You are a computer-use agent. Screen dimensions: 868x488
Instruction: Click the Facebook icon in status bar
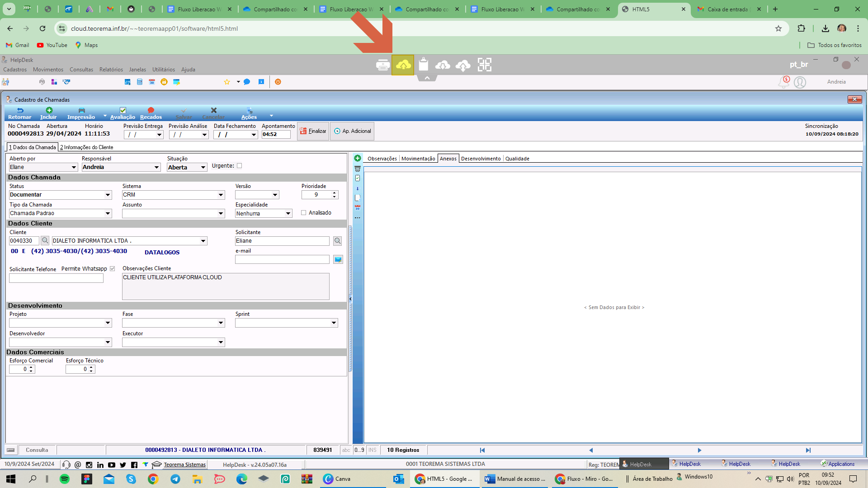coord(134,465)
